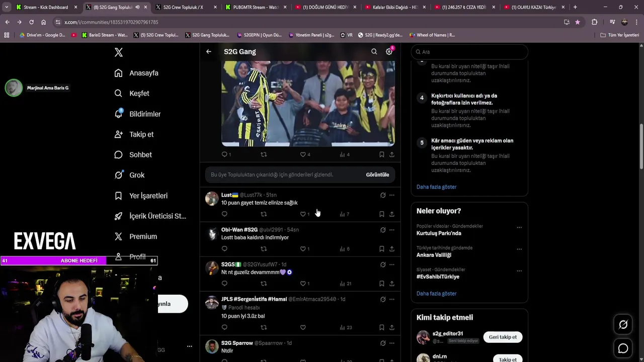Search within S2G Gang community
The height and width of the screenshot is (362, 644).
coord(374,51)
